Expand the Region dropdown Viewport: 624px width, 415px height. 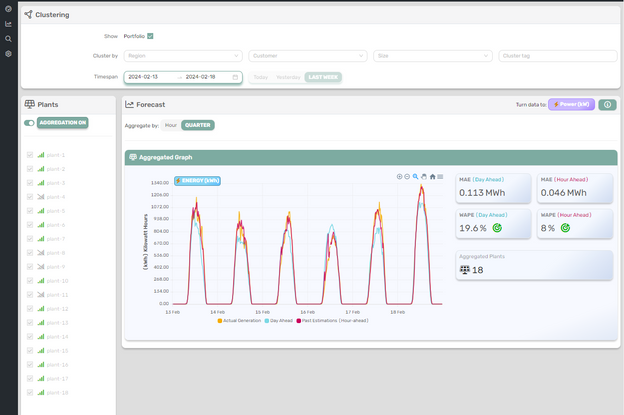183,56
